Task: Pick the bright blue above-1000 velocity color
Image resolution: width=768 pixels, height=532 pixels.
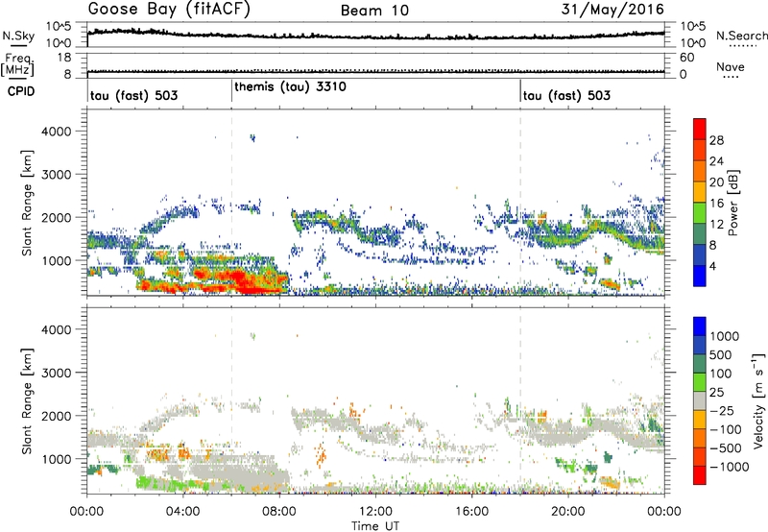Action: click(700, 326)
